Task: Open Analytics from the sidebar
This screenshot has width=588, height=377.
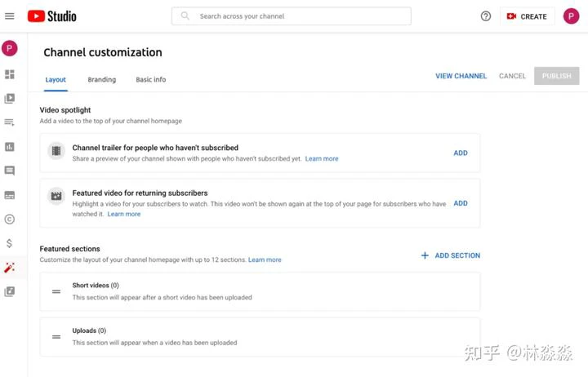Action: click(9, 147)
